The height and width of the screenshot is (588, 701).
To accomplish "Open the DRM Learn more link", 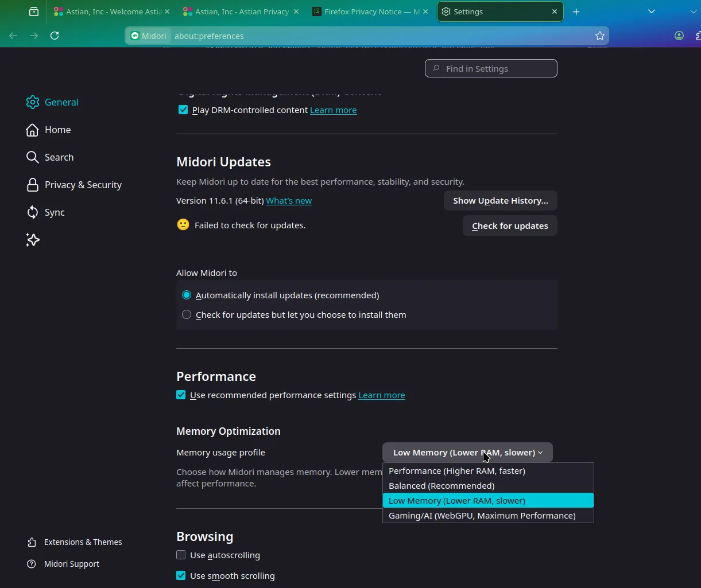I will point(334,110).
